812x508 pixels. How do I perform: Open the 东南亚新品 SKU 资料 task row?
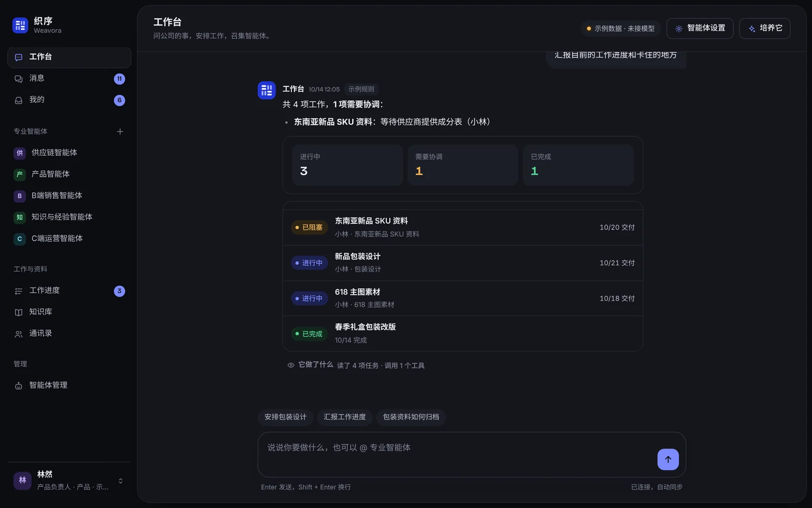click(x=463, y=227)
